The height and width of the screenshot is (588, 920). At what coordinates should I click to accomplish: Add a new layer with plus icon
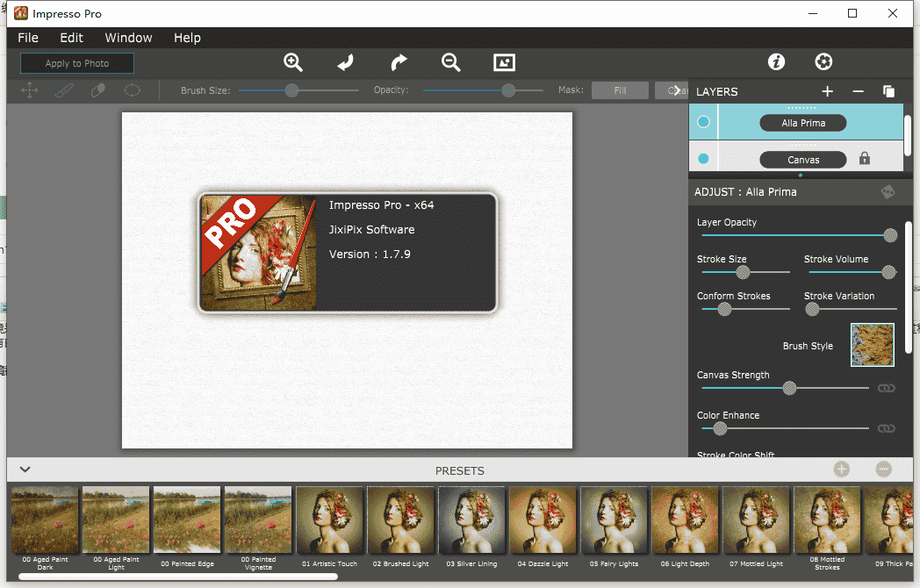point(827,91)
